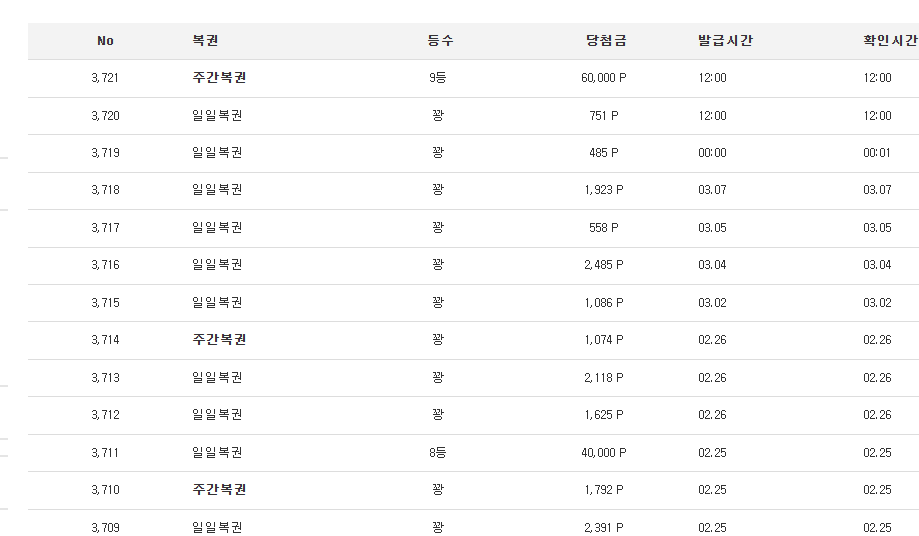The image size is (919, 536).
Task: Click the 2,485 P prize amount
Action: (x=604, y=265)
